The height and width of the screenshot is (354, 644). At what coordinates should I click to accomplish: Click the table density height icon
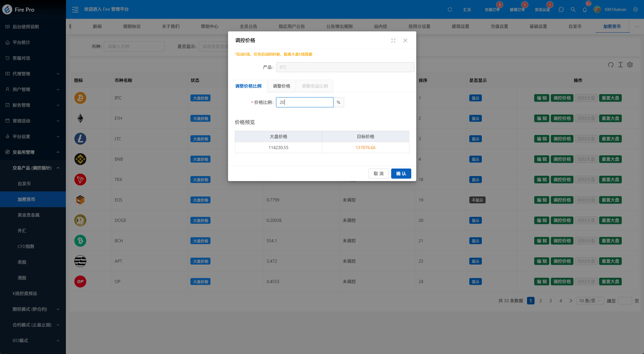point(620,65)
